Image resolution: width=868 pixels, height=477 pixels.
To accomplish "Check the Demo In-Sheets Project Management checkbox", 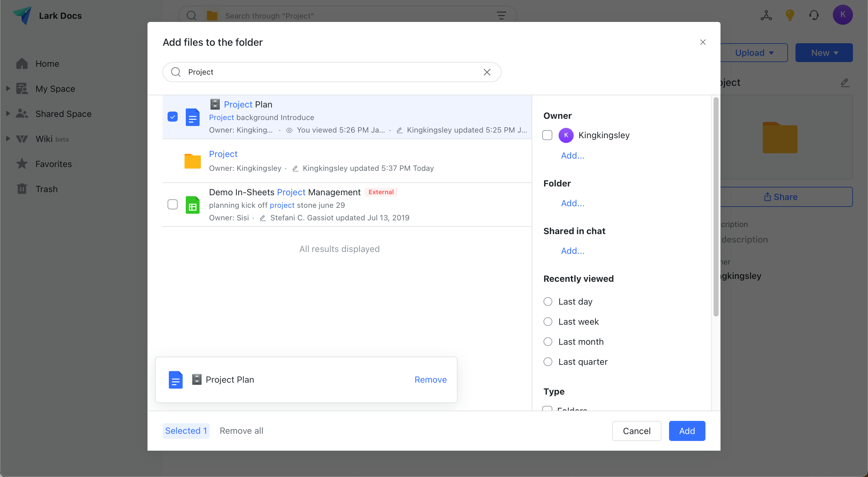I will click(x=173, y=204).
